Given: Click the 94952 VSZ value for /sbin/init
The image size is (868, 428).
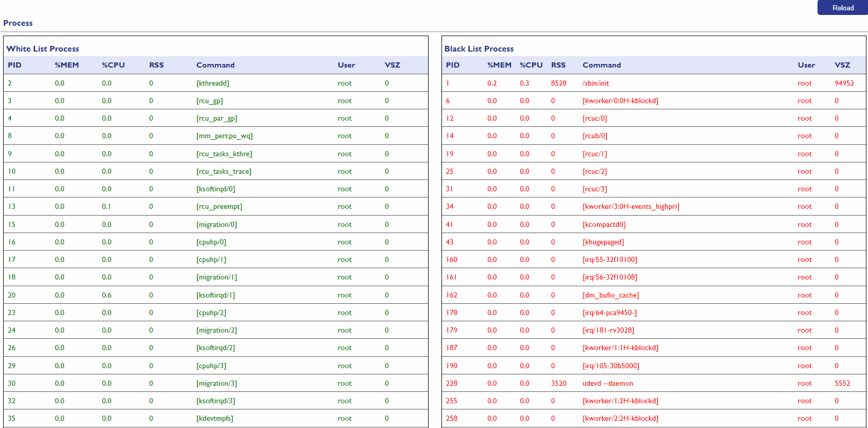Looking at the screenshot, I should click(844, 83).
